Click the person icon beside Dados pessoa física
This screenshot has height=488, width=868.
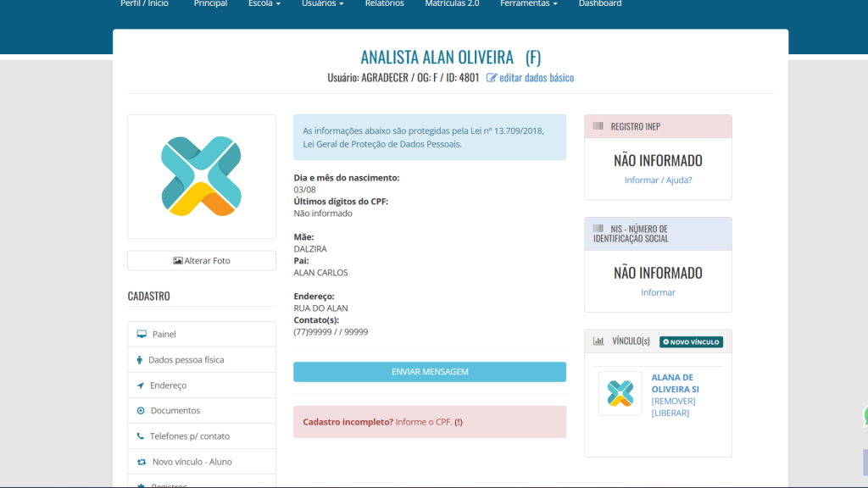pos(140,360)
